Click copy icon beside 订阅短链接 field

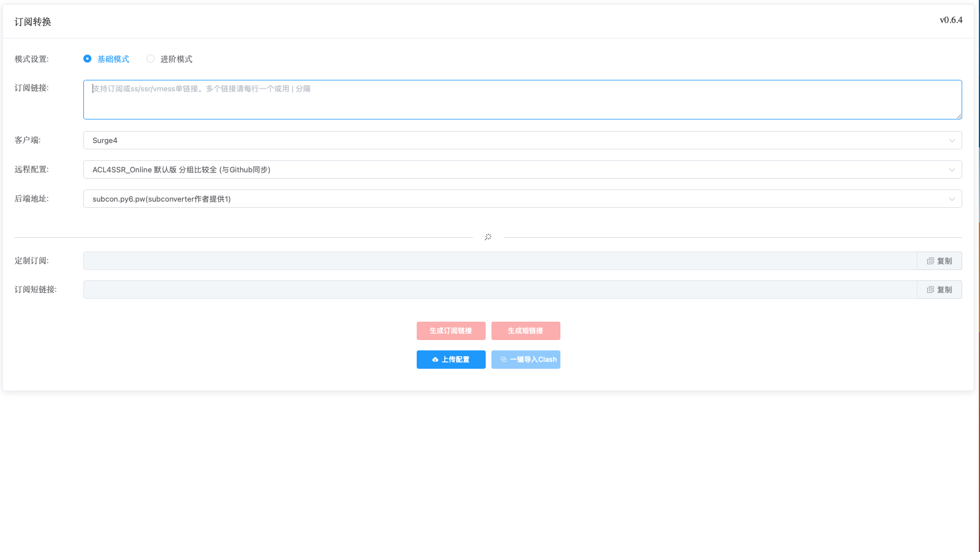coord(930,289)
